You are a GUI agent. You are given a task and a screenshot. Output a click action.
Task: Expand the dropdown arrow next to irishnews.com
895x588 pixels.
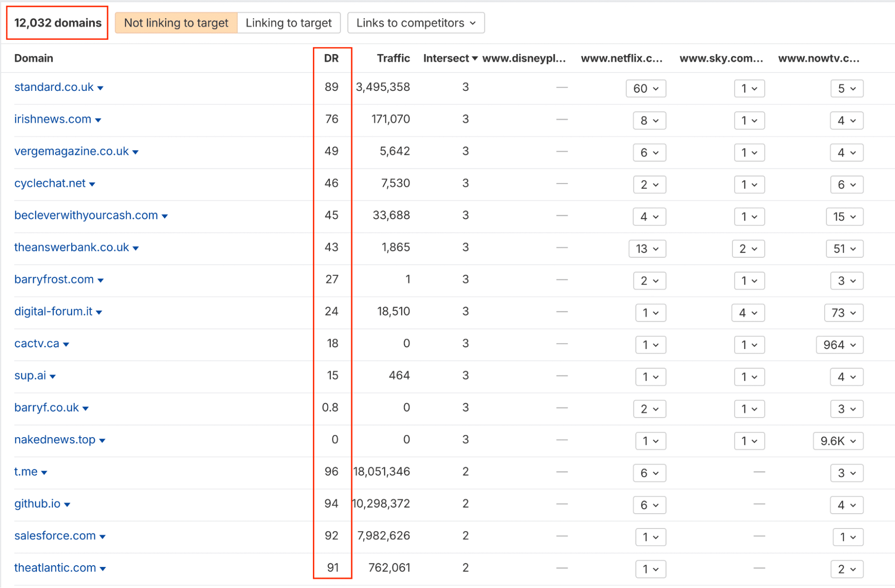98,120
